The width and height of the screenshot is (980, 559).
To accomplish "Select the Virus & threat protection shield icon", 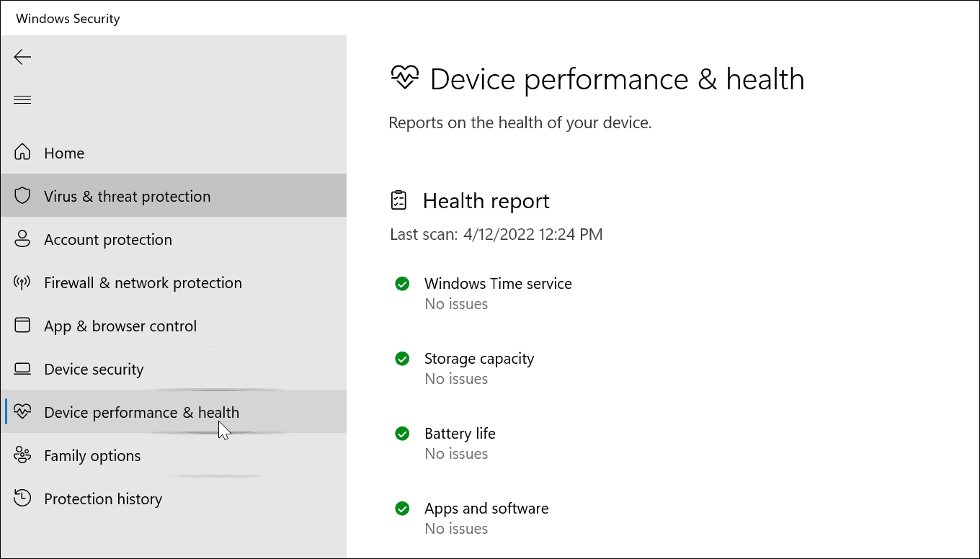I will [x=22, y=195].
